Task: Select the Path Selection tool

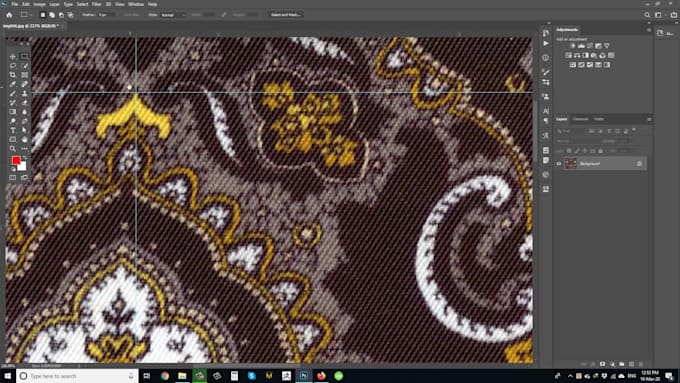Action: click(25, 130)
